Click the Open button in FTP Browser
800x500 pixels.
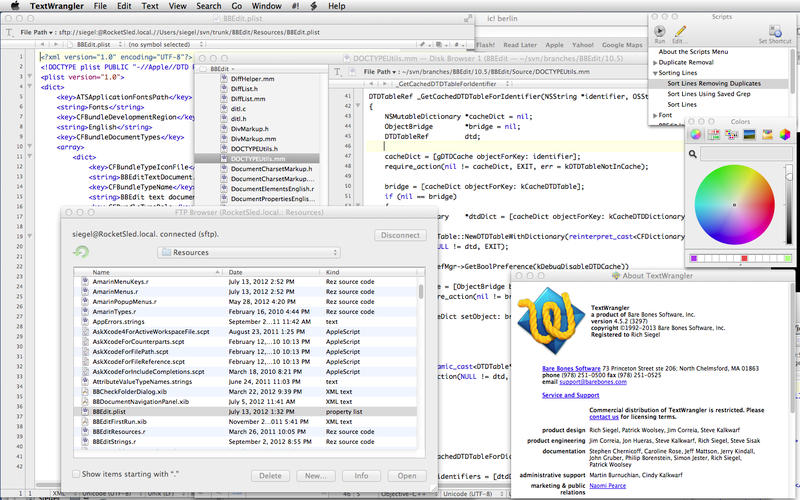coord(407,476)
